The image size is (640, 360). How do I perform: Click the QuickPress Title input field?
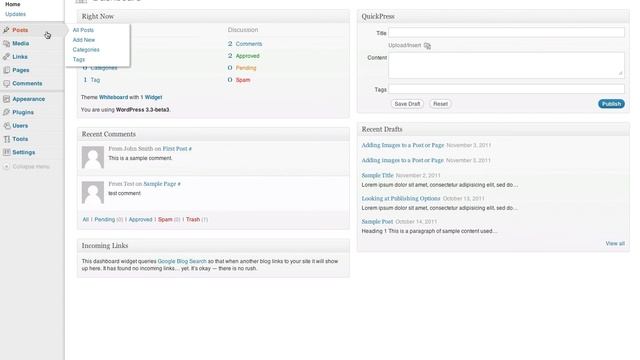coord(506,33)
